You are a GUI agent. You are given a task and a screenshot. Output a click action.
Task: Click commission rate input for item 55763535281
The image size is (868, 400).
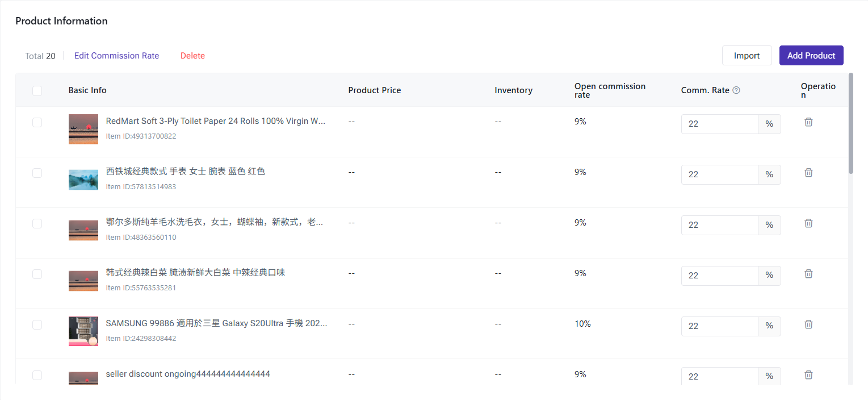tap(719, 276)
